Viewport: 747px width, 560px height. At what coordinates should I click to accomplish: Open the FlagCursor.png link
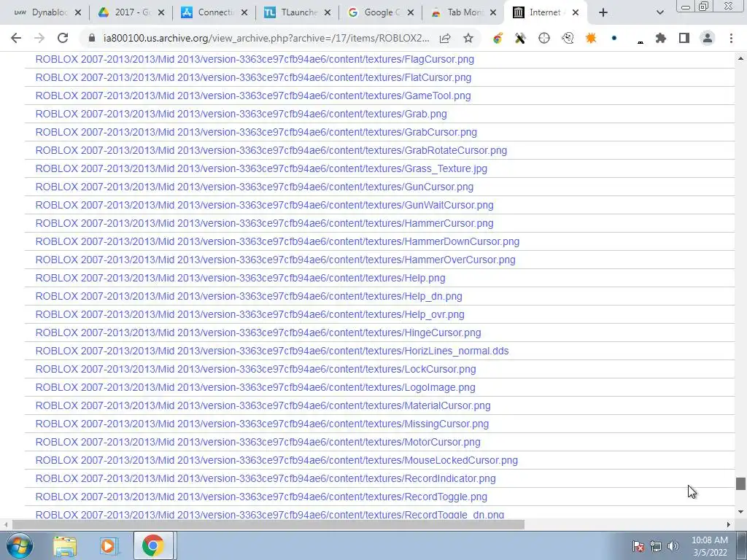coord(255,59)
